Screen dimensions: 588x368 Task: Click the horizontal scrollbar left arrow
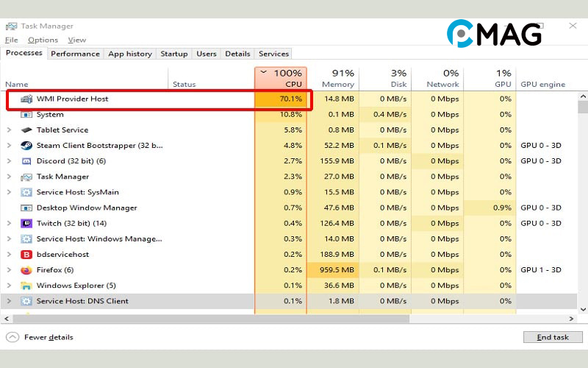(x=6, y=319)
